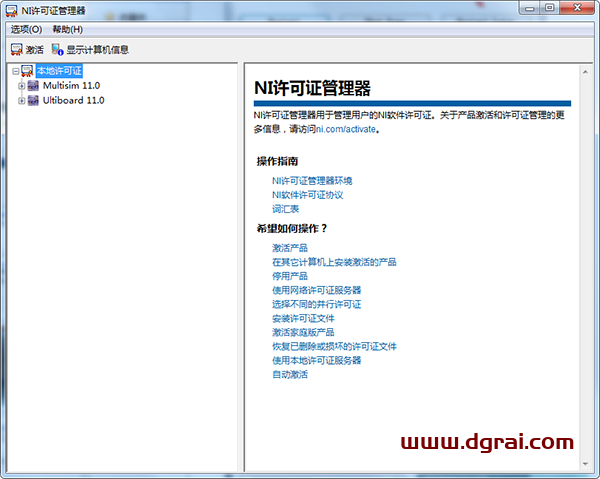
Task: Select Multisim 11.0 in the tree
Action: (72, 86)
